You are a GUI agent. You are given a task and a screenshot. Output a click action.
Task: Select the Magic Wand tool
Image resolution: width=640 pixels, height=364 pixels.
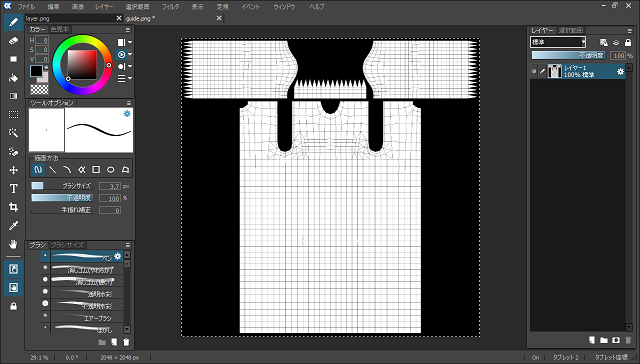pos(13,133)
